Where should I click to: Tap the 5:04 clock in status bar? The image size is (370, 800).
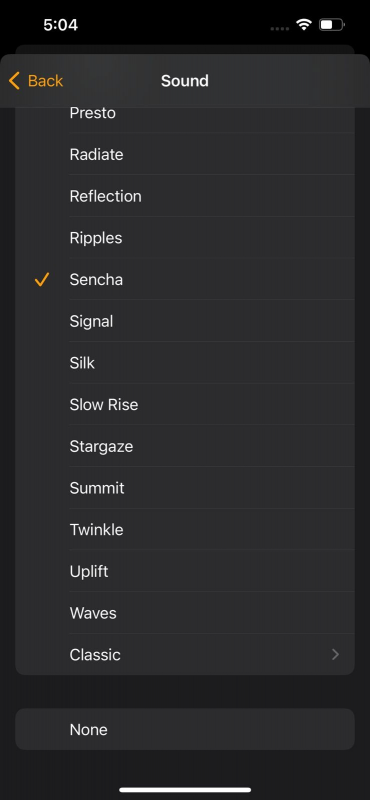click(x=61, y=25)
